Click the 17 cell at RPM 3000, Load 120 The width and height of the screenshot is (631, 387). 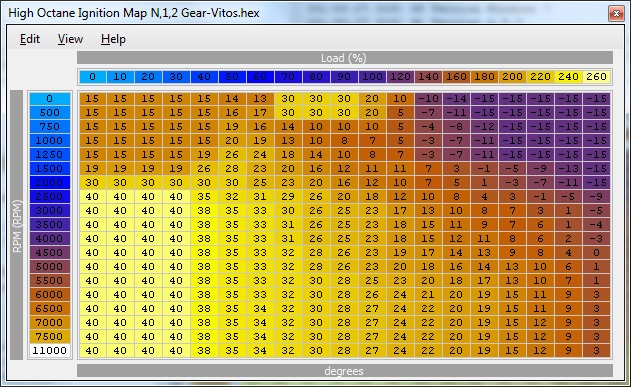click(x=400, y=210)
